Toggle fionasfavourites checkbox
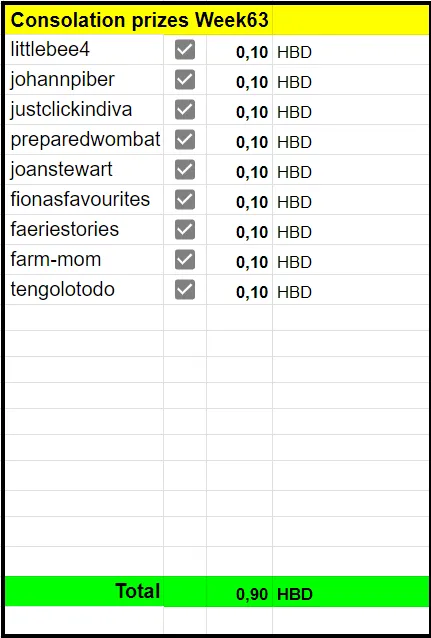This screenshot has height=638, width=431. 185,199
